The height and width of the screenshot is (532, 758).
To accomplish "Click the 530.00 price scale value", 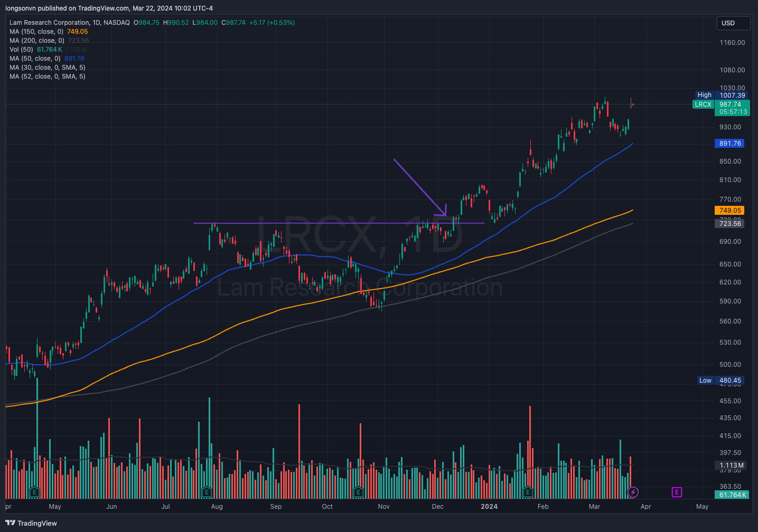I will [x=730, y=343].
